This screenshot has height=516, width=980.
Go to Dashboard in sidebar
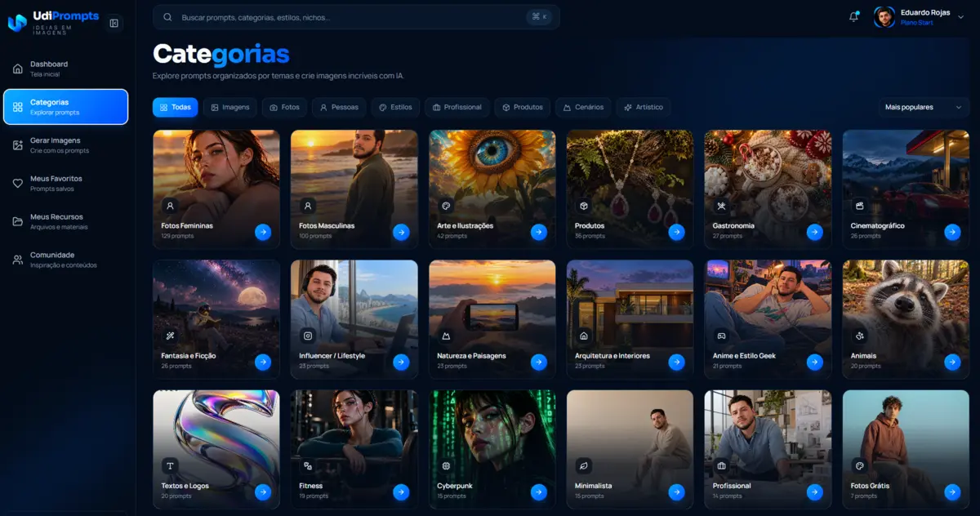(x=66, y=69)
